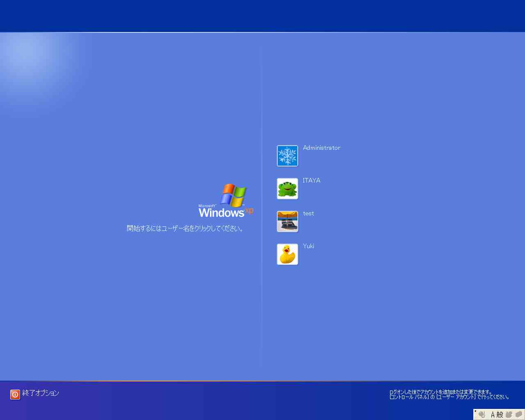Click the Yuki user name
The image size is (525, 420).
[308, 246]
